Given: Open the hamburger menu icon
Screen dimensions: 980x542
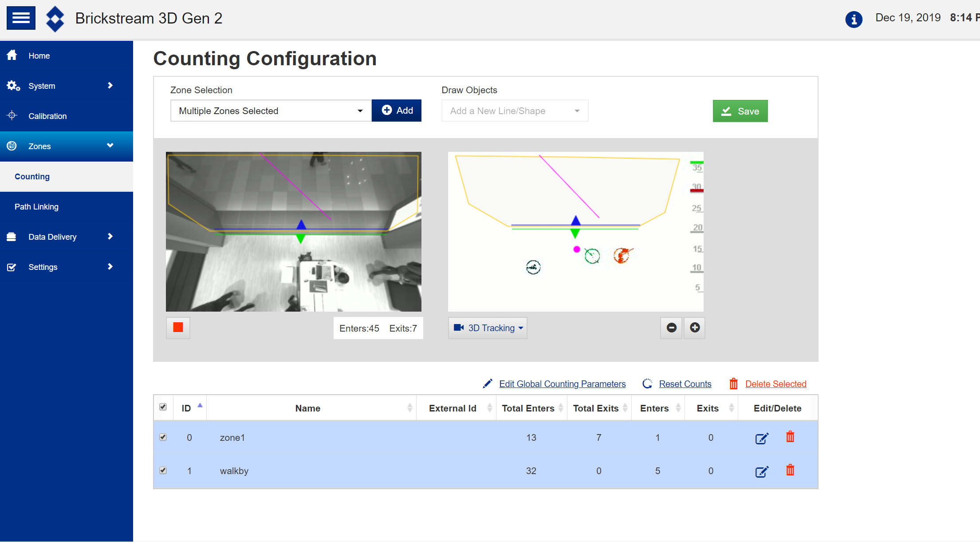Looking at the screenshot, I should click(21, 18).
